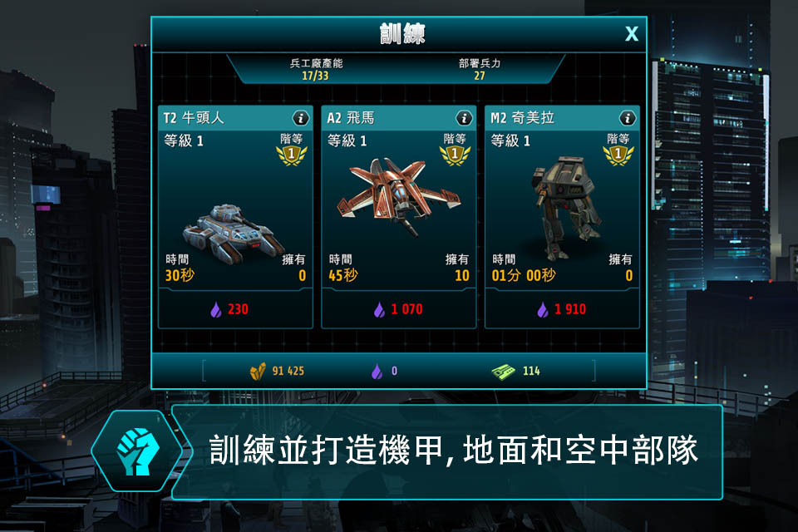
Task: Tap the 兵工廠產能 17/33 indicator
Action: pyautogui.click(x=316, y=70)
